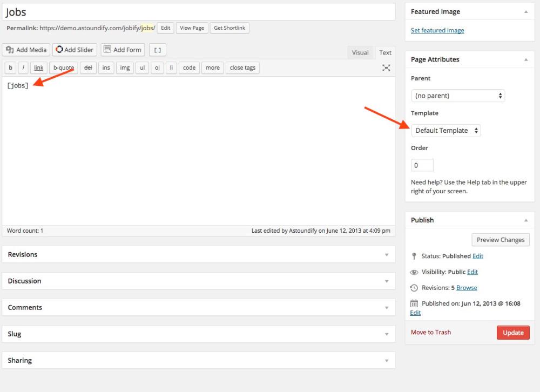Click the Set featured image link
This screenshot has height=392, width=540.
pos(437,30)
